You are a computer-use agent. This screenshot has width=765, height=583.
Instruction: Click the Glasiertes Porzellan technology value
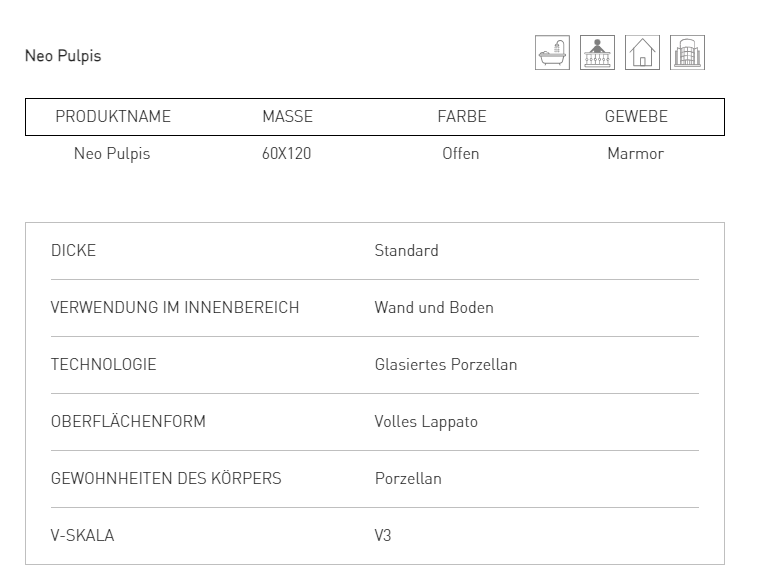[446, 365]
